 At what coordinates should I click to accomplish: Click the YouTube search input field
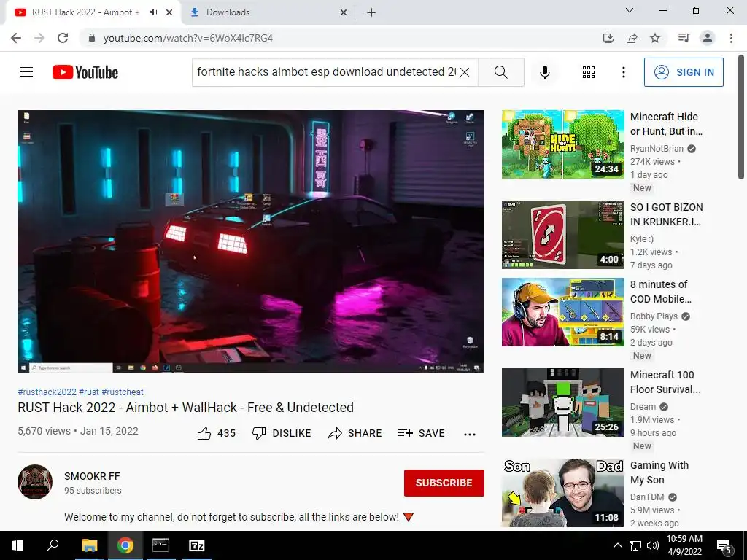(x=326, y=72)
